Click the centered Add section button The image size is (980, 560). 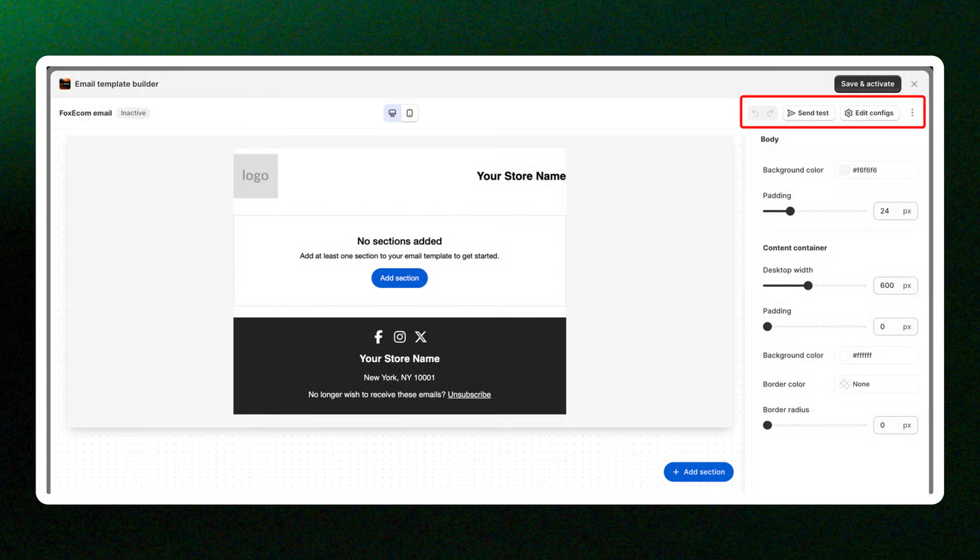click(x=399, y=278)
